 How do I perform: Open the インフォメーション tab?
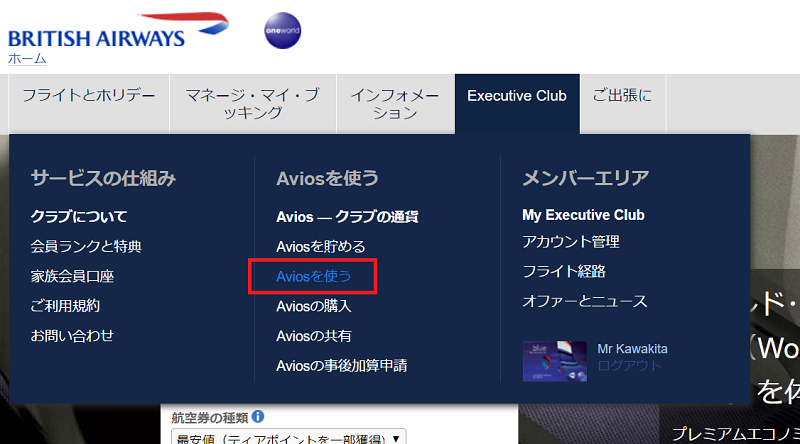(395, 104)
